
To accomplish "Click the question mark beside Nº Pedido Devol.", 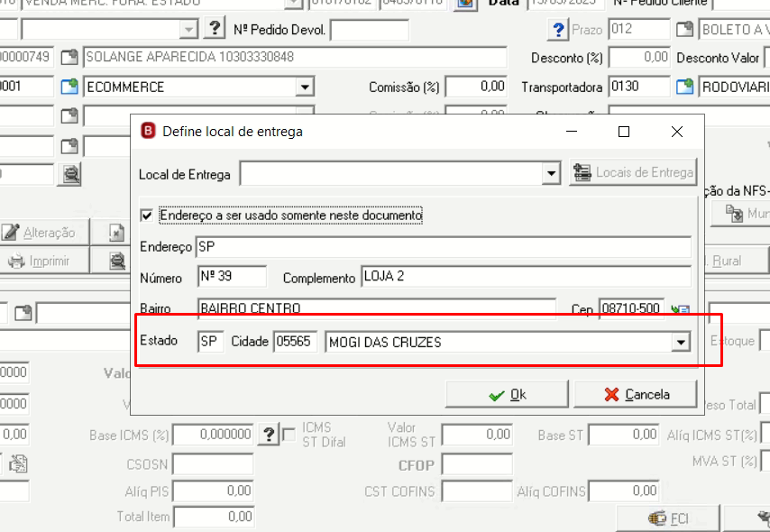I will 214,29.
